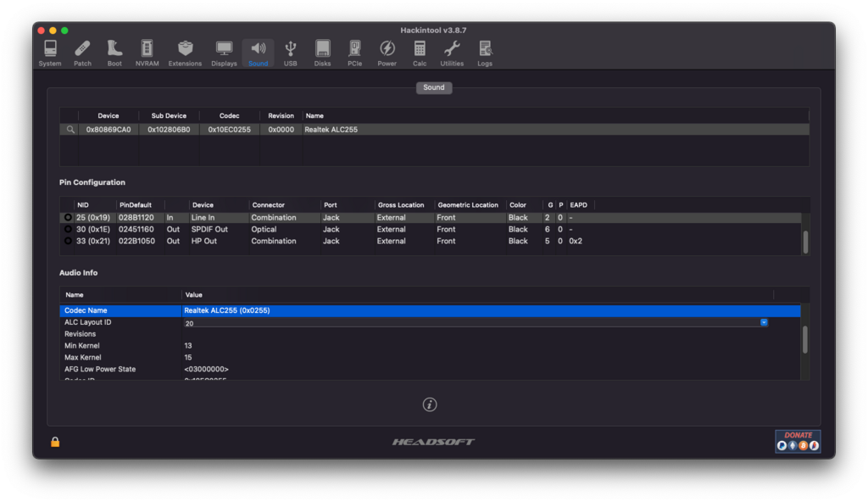This screenshot has height=502, width=868.
Task: Select the Realtek ALC255 device name cell
Action: tap(331, 130)
